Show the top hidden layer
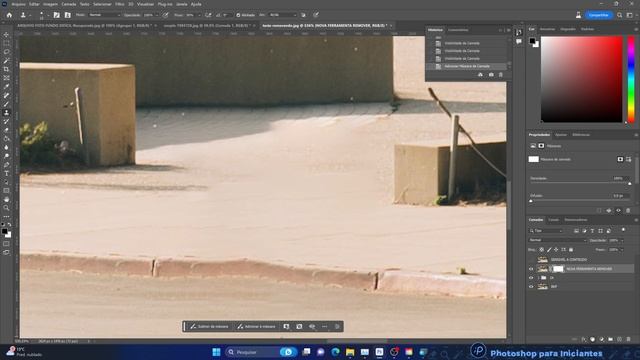 click(531, 260)
